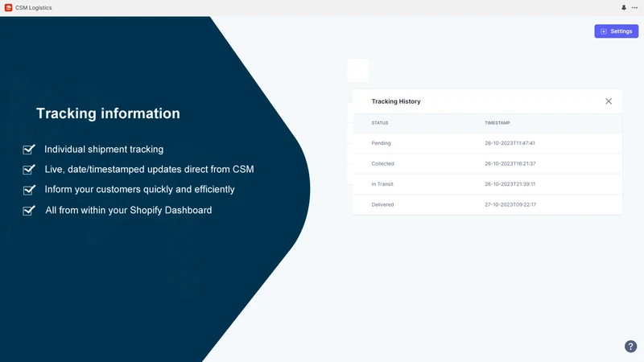Click the CSM Logistics app logo icon
Image resolution: width=644 pixels, height=362 pixels.
[x=8, y=7]
